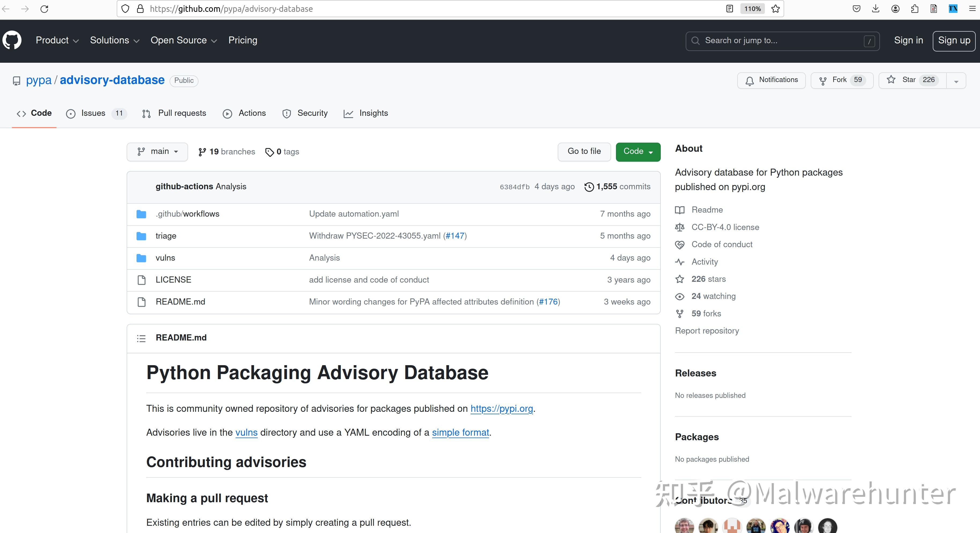Image resolution: width=980 pixels, height=533 pixels.
Task: Bookmark this page with star icon
Action: [x=775, y=9]
